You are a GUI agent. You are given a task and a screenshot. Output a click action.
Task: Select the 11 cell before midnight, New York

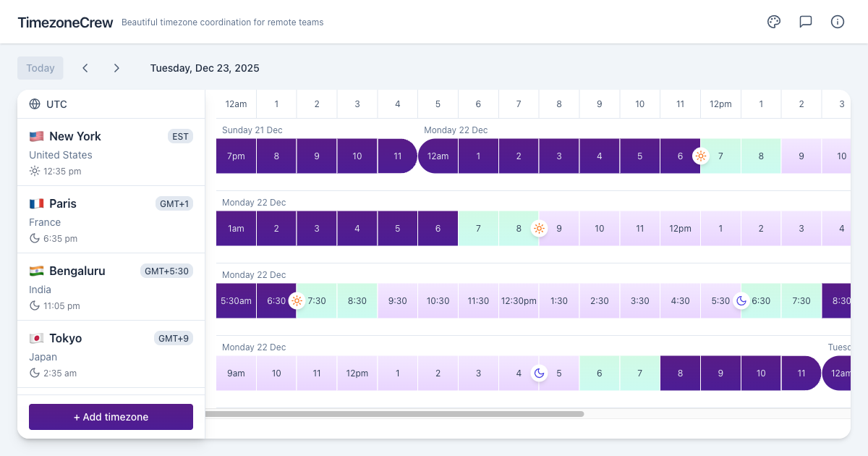tap(397, 156)
